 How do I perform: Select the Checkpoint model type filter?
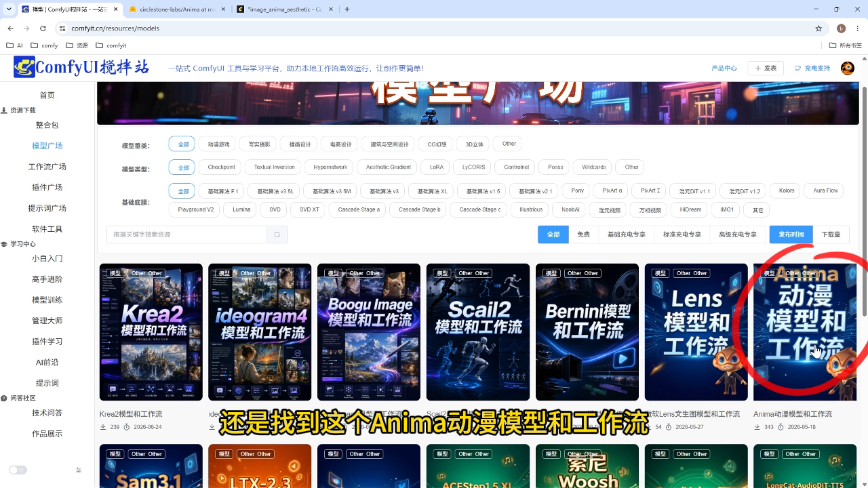pos(221,167)
